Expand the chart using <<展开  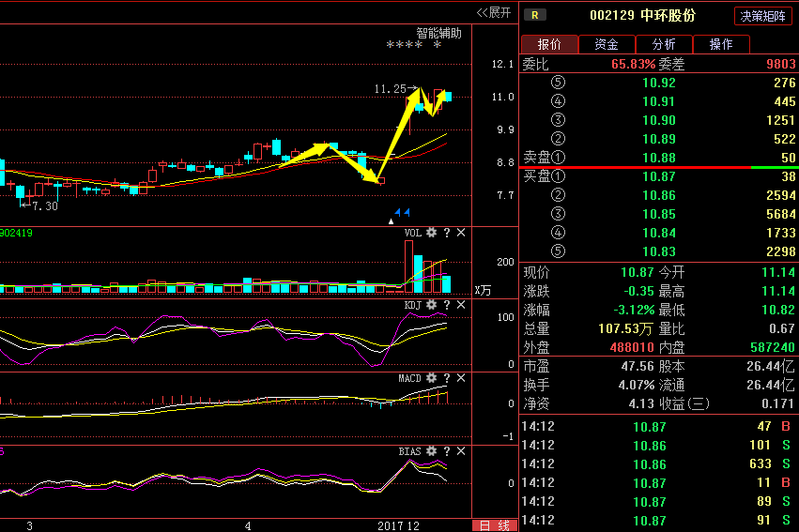pos(494,12)
